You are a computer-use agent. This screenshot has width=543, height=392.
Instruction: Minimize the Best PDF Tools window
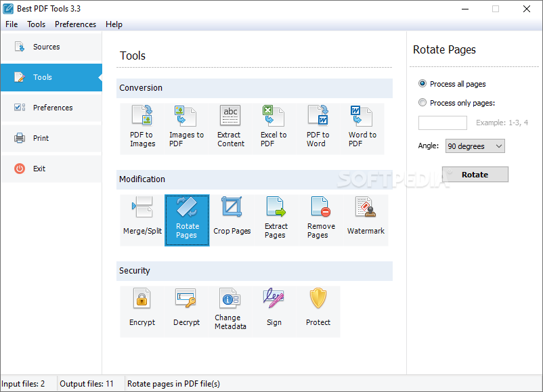click(465, 9)
